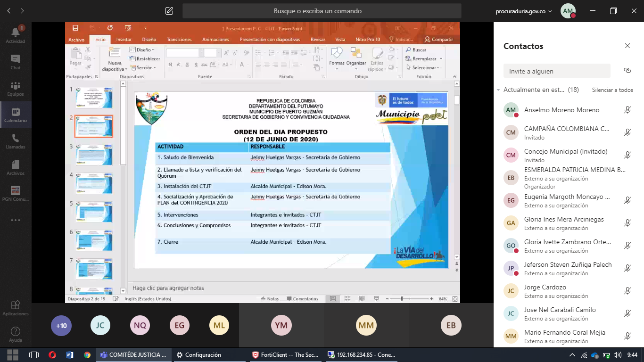Open the Ayuda help icon
Screen dimensions: 644x362
coord(16,334)
